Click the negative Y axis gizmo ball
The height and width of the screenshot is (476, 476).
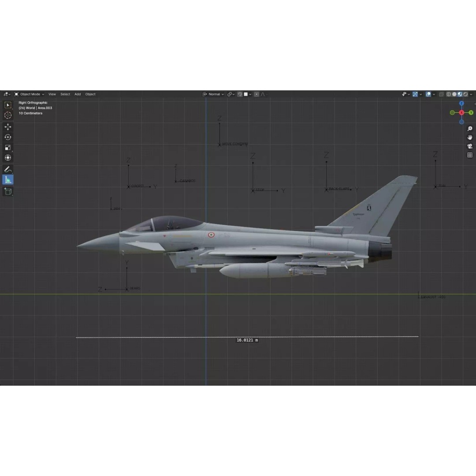click(x=452, y=113)
